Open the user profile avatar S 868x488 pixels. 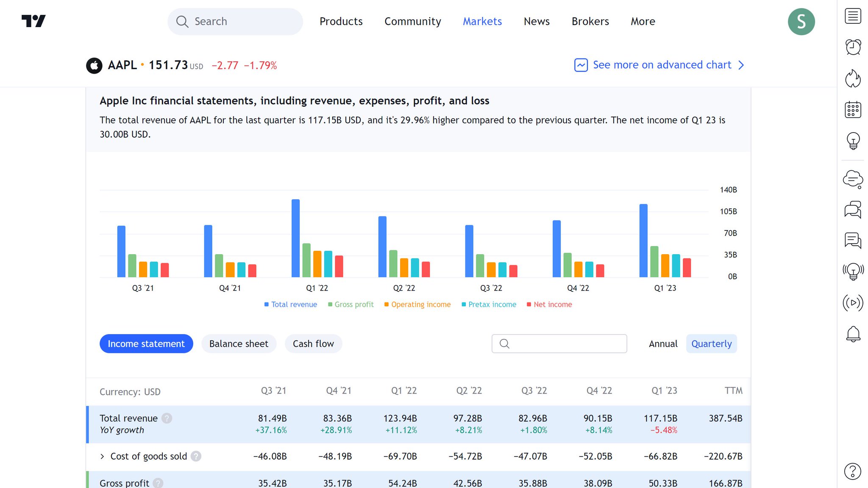[801, 22]
